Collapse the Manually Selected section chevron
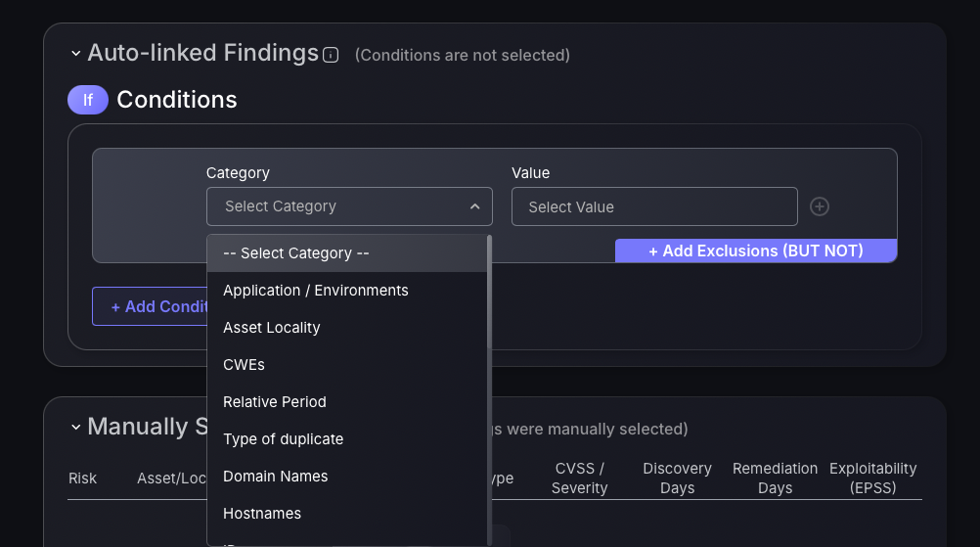Image resolution: width=980 pixels, height=547 pixels. pyautogui.click(x=75, y=428)
